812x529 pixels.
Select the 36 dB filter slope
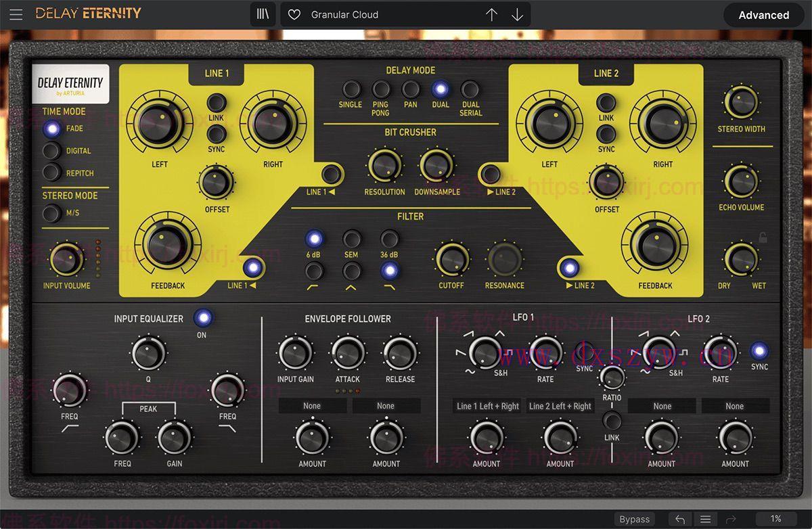tap(389, 238)
